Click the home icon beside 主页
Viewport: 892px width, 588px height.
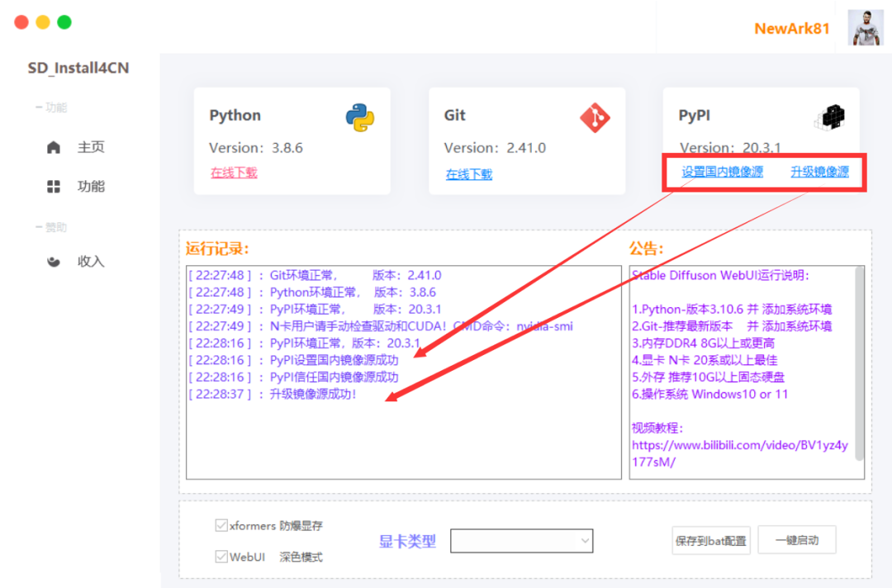pyautogui.click(x=54, y=147)
